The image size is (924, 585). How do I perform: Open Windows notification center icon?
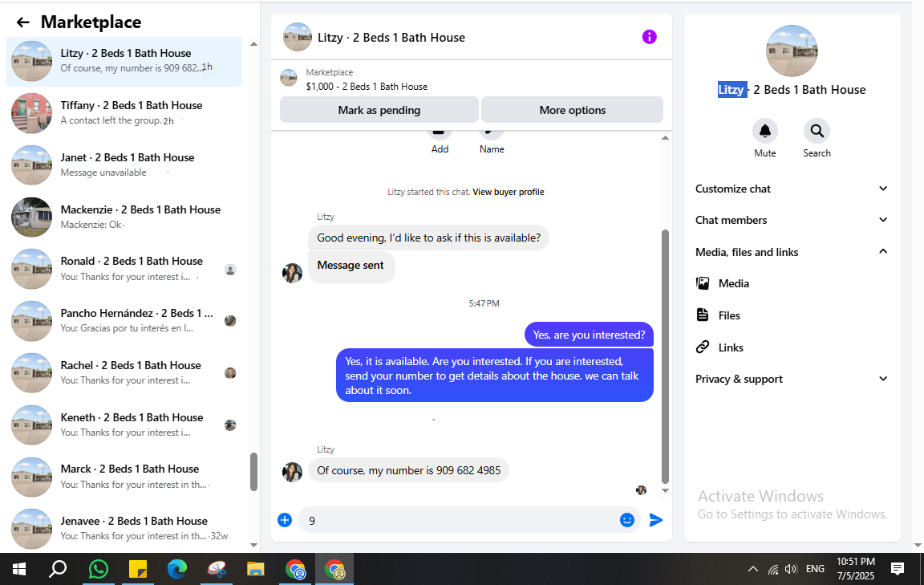pos(898,569)
